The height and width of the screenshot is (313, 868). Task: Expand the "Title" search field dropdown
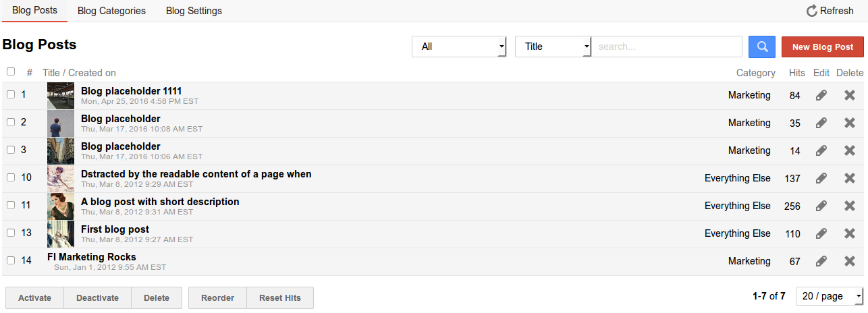tap(553, 47)
